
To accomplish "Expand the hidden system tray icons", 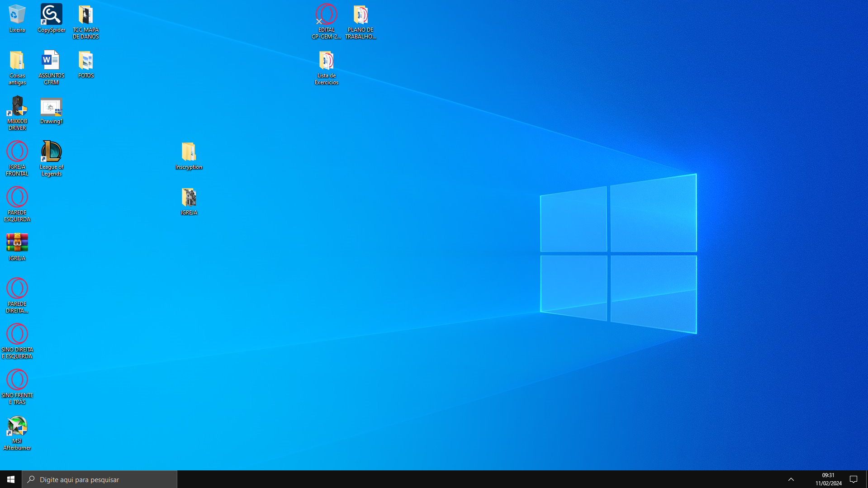I will [791, 479].
